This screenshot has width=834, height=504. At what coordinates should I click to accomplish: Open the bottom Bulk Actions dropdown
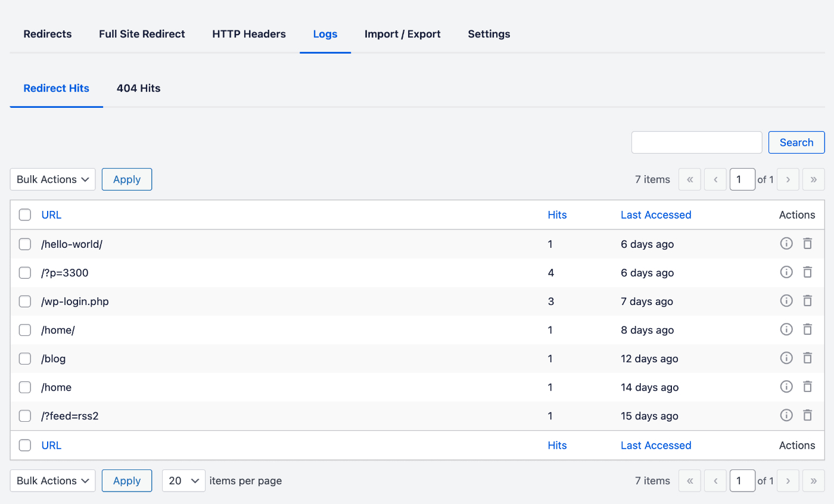click(x=52, y=480)
